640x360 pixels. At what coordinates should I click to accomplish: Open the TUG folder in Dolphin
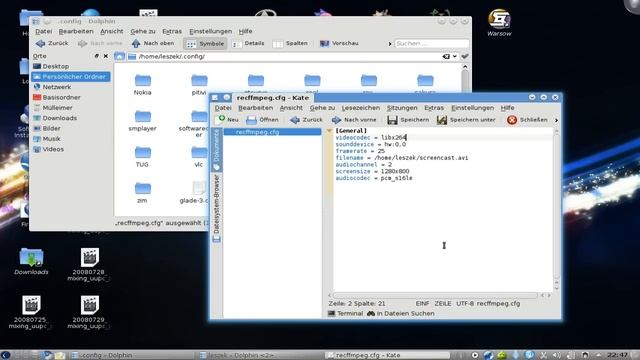tap(142, 157)
